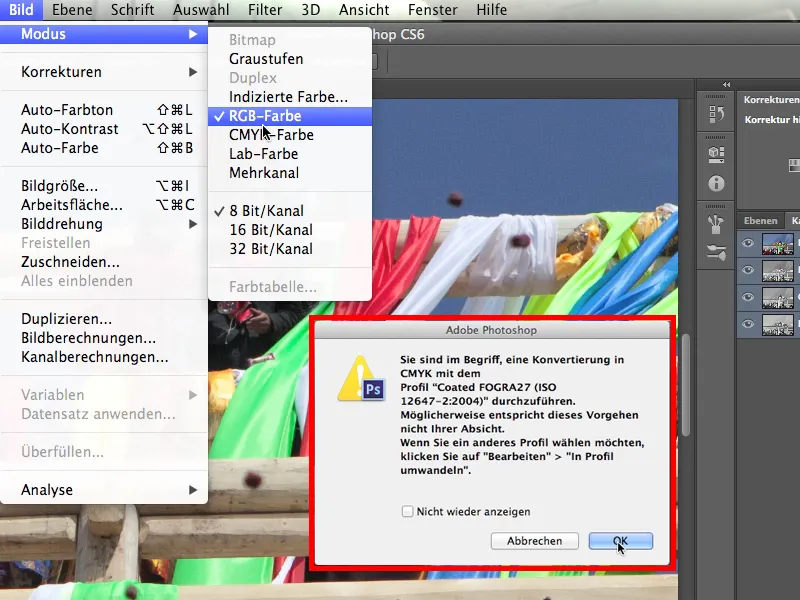Select 8 Bit/Kanal depth
The image size is (800, 600).
[290, 211]
